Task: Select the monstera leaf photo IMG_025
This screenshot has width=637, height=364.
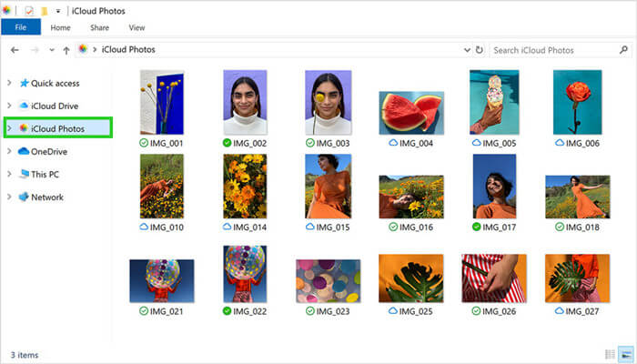Action: click(x=411, y=278)
